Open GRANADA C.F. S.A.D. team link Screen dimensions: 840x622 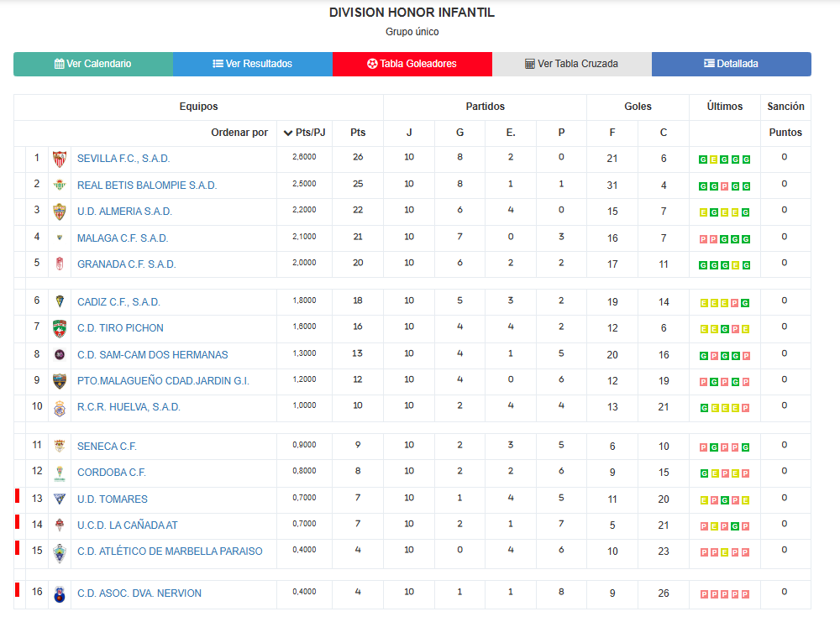(x=127, y=264)
